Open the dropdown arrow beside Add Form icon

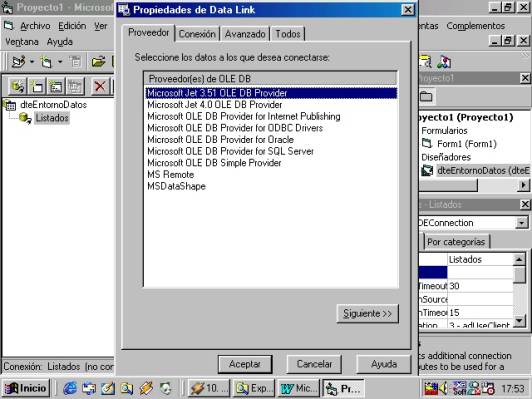click(x=60, y=62)
